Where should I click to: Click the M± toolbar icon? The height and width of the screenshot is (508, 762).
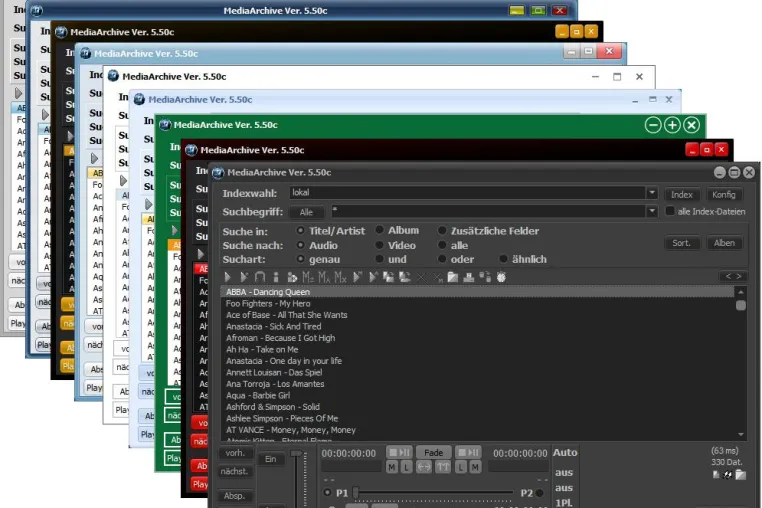[x=308, y=277]
